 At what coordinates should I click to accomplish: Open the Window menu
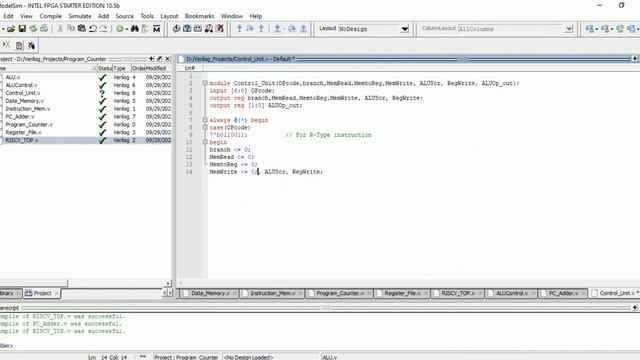231,16
